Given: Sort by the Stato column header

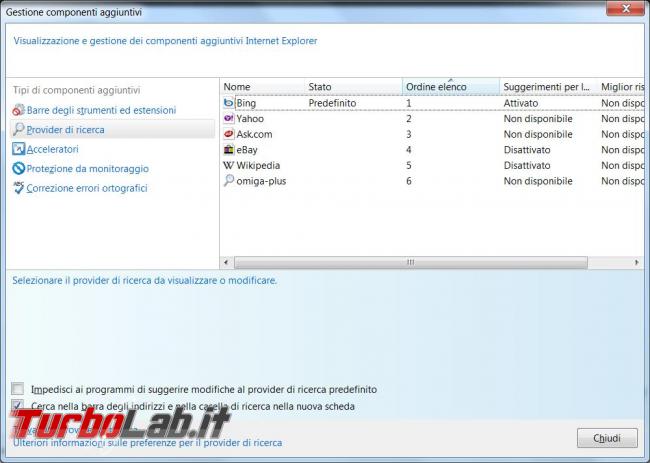Looking at the screenshot, I should point(353,87).
